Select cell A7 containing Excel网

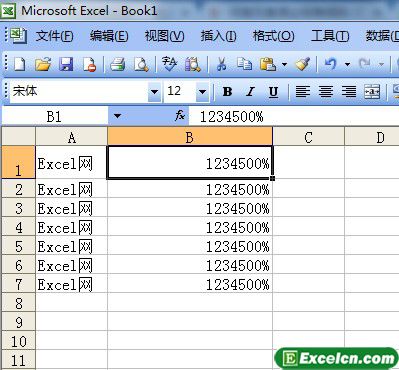(72, 284)
